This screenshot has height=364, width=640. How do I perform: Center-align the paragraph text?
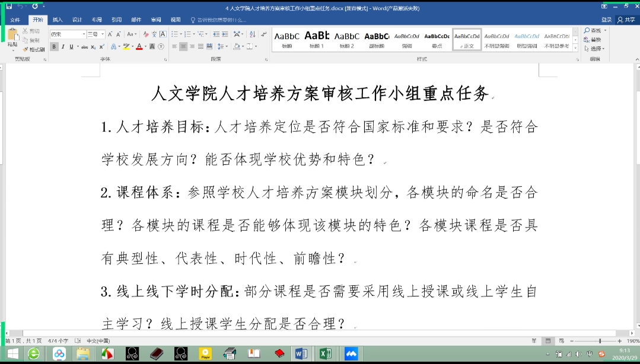[x=183, y=46]
